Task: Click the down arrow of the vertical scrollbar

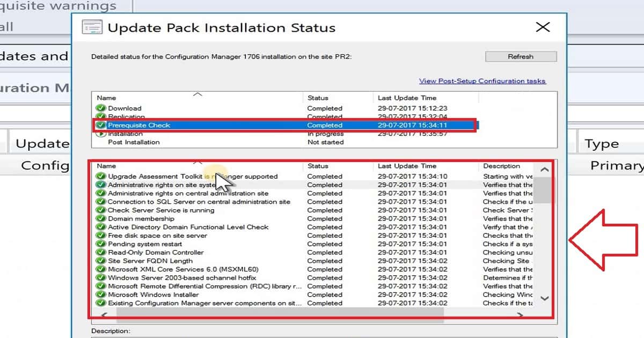Action: [544, 298]
